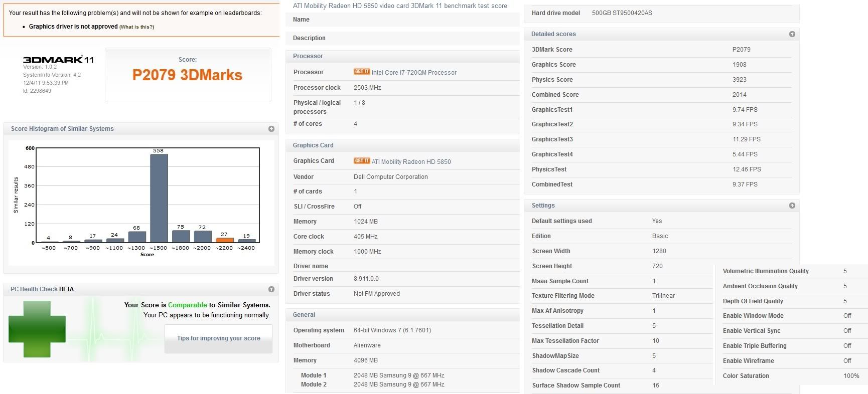
Task: Click the "Volumetric Illumination Quality" row label
Action: click(x=766, y=271)
